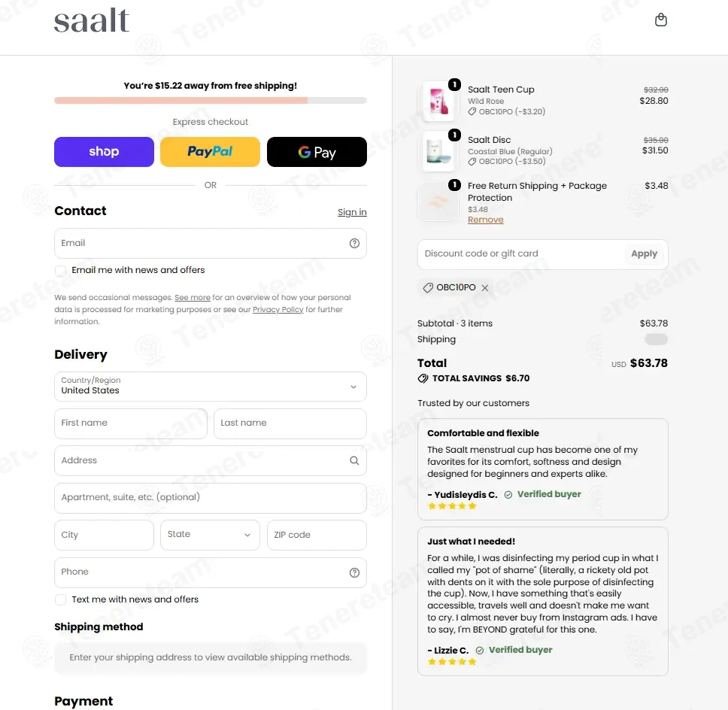Click the Saalt Disc product thumbnail
This screenshot has width=728, height=710.
tap(438, 151)
